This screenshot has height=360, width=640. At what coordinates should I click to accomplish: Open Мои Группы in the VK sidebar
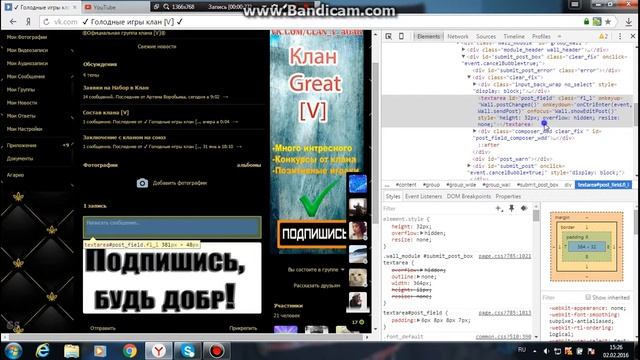coord(20,89)
